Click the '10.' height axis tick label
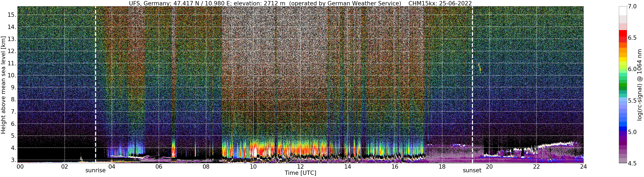Screen dimensions: 644x177 12,75
